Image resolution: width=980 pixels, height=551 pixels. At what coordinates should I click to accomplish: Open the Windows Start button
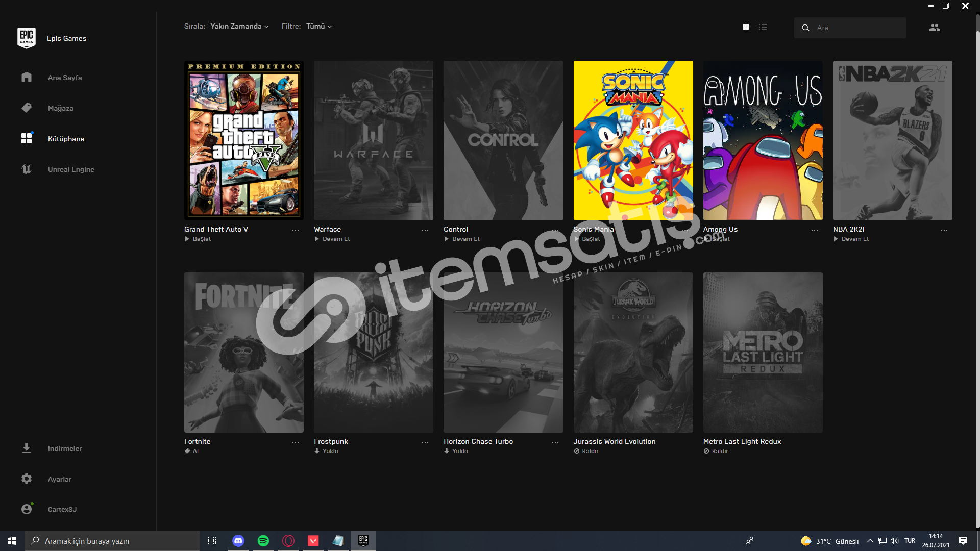click(12, 541)
